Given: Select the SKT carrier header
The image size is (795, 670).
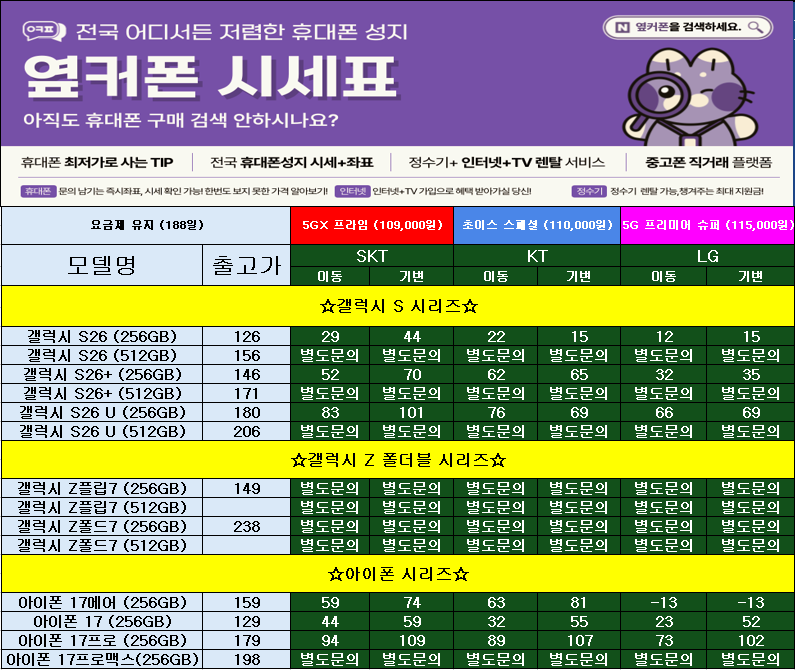Looking at the screenshot, I should coord(372,256).
